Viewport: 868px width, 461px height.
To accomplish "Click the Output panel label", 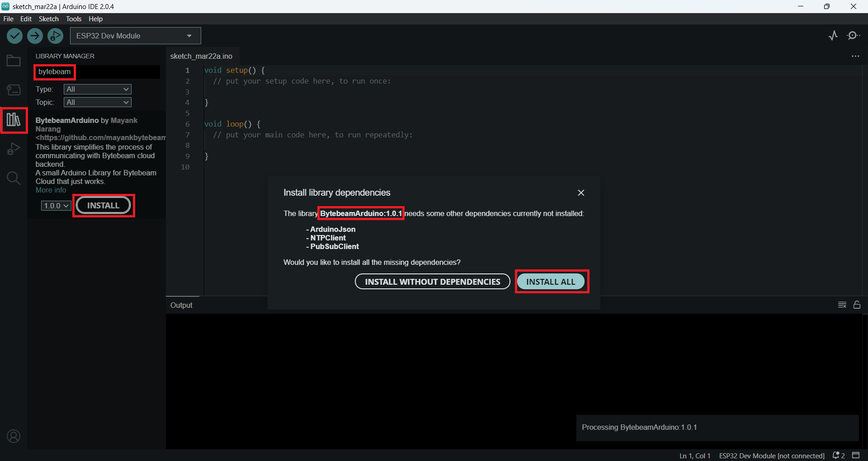I will (x=182, y=305).
